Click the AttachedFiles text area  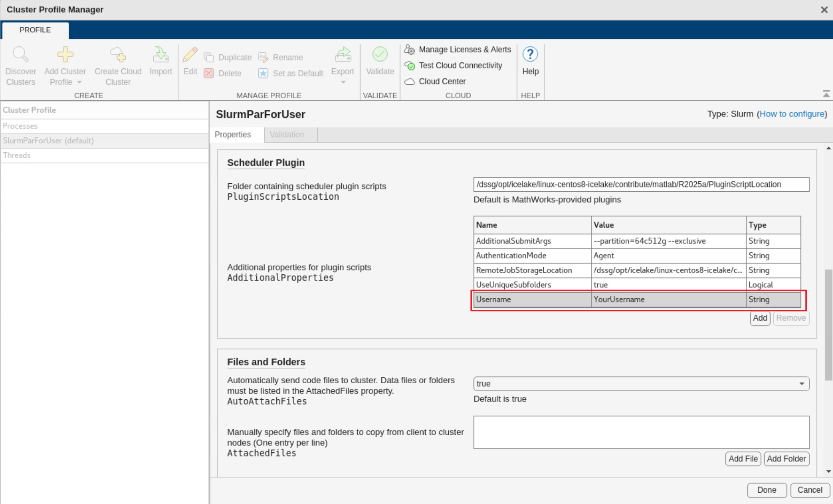pyautogui.click(x=641, y=432)
